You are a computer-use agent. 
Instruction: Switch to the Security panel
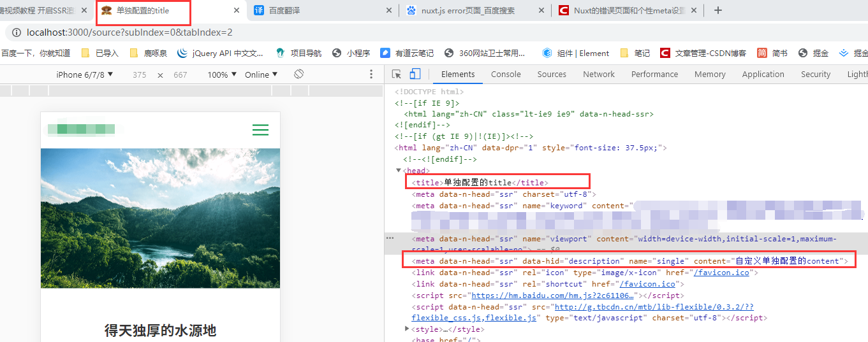pyautogui.click(x=816, y=75)
